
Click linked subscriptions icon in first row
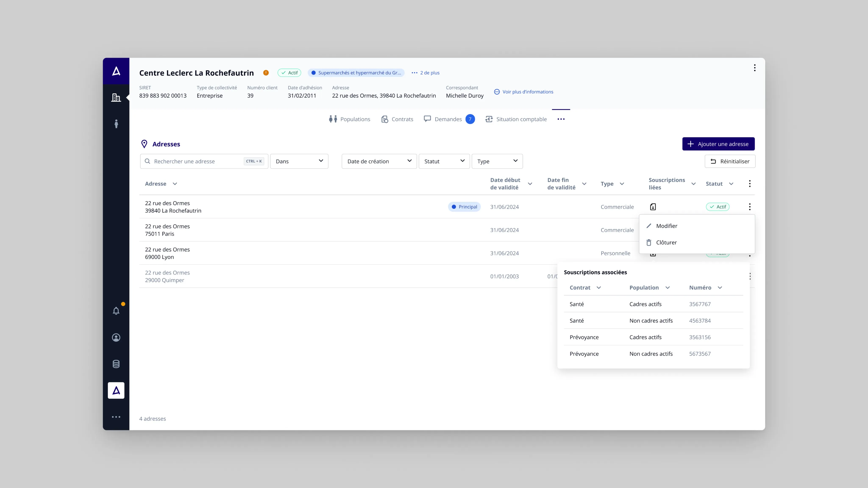[x=653, y=207]
